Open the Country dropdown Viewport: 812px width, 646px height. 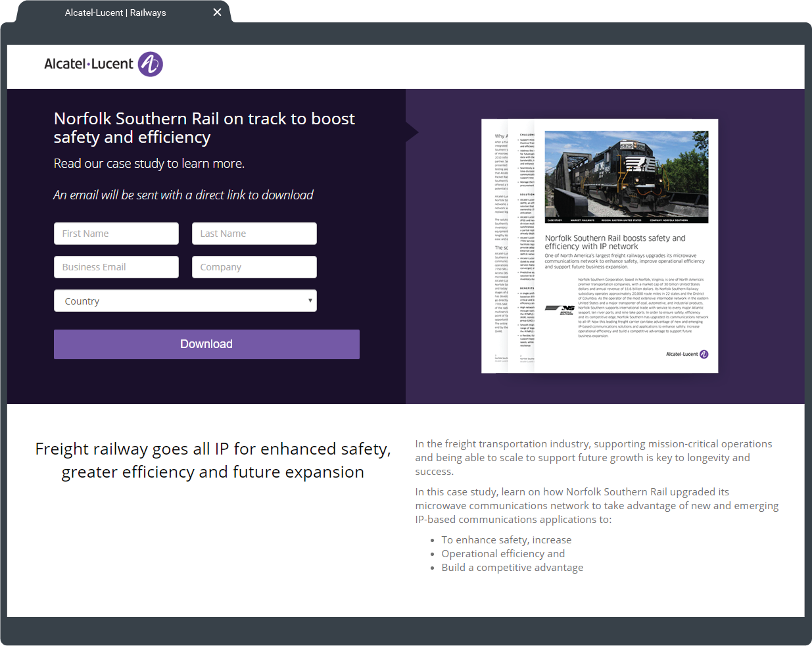click(185, 301)
